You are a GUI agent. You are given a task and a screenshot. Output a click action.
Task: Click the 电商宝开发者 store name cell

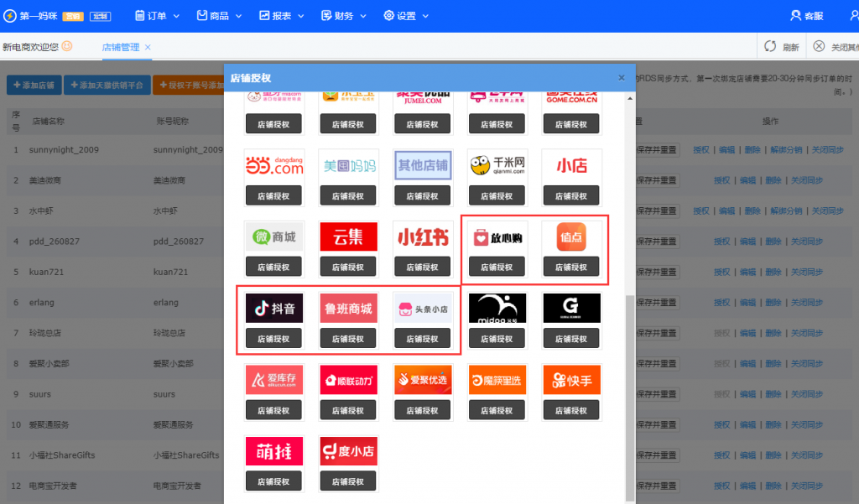pos(53,486)
